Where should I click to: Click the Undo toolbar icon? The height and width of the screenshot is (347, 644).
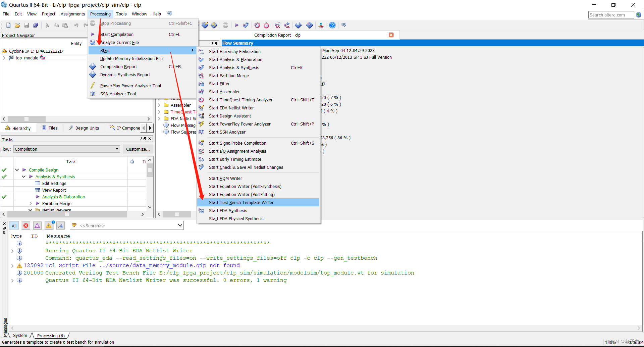tap(76, 25)
